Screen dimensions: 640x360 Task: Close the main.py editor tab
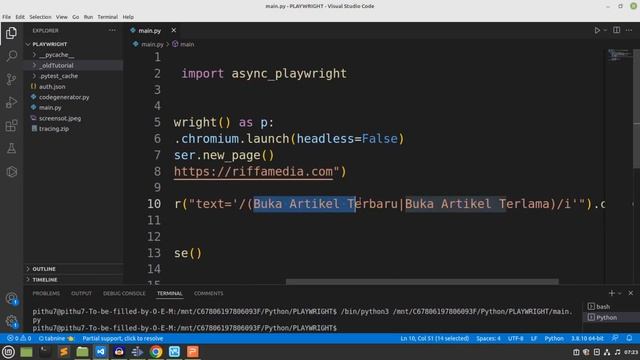(x=173, y=30)
